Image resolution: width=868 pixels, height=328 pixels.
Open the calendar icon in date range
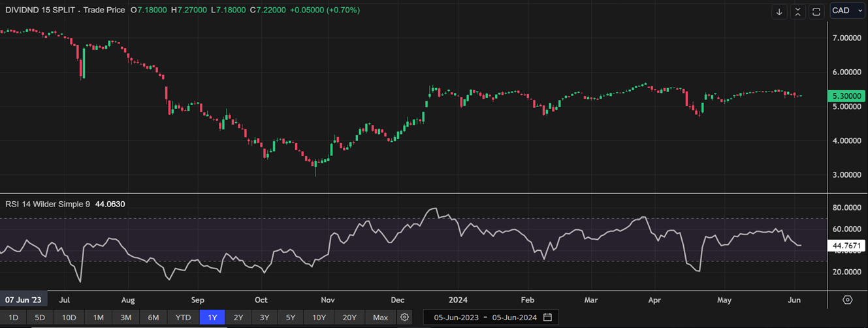547,318
